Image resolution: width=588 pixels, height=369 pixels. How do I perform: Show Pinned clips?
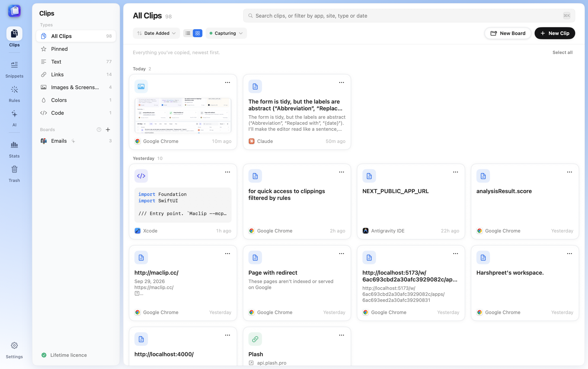(x=76, y=49)
